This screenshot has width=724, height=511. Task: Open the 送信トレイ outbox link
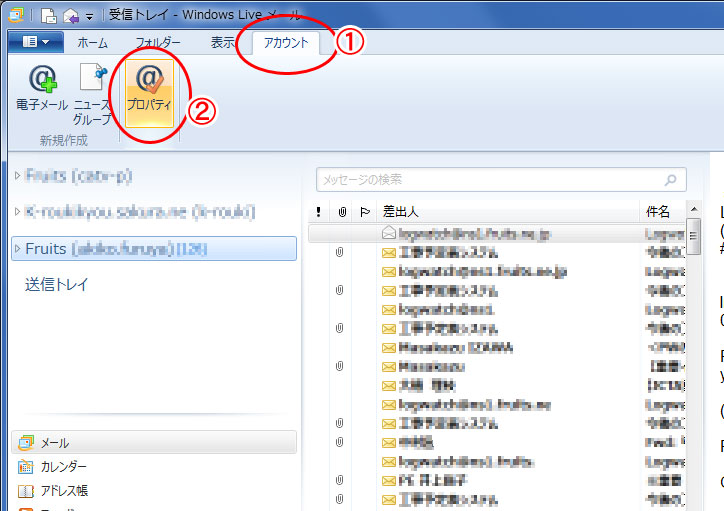[x=57, y=285]
